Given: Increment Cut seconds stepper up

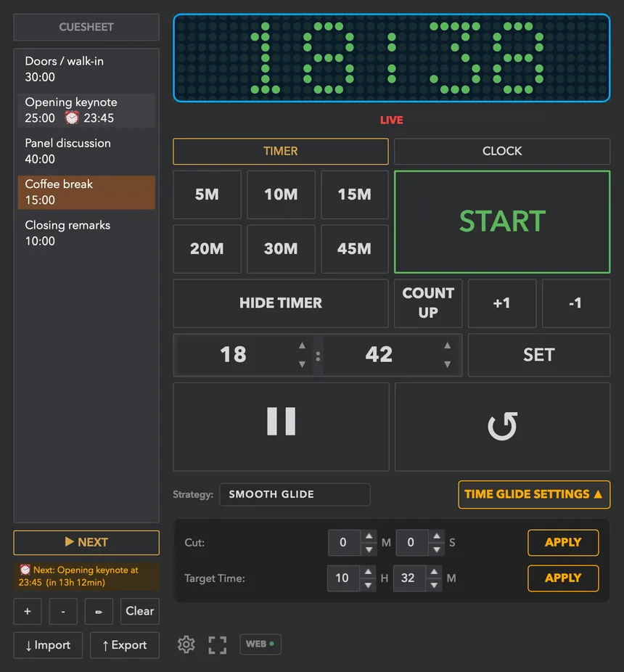Looking at the screenshot, I should tap(437, 536).
